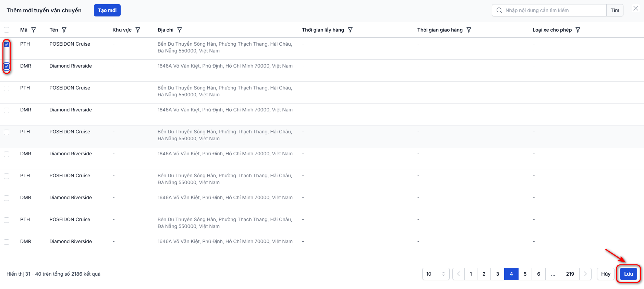Filter the Loại xe cho phép column
The height and width of the screenshot is (289, 644).
pos(578,30)
